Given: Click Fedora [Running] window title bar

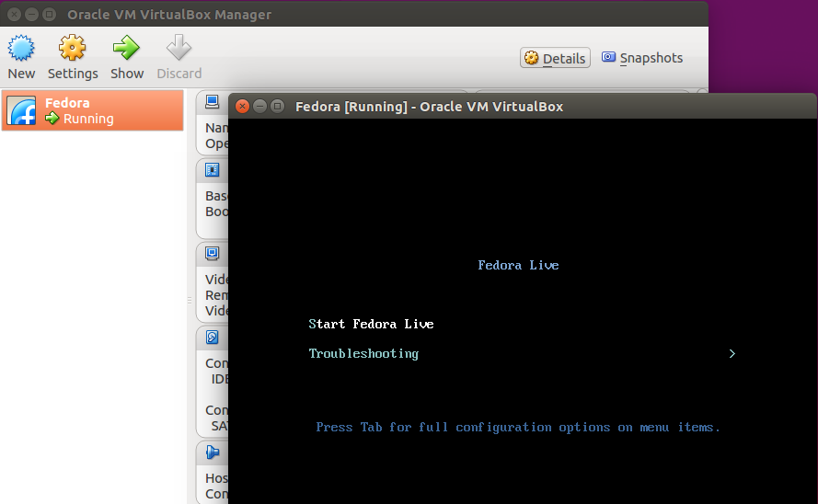Looking at the screenshot, I should coord(522,107).
